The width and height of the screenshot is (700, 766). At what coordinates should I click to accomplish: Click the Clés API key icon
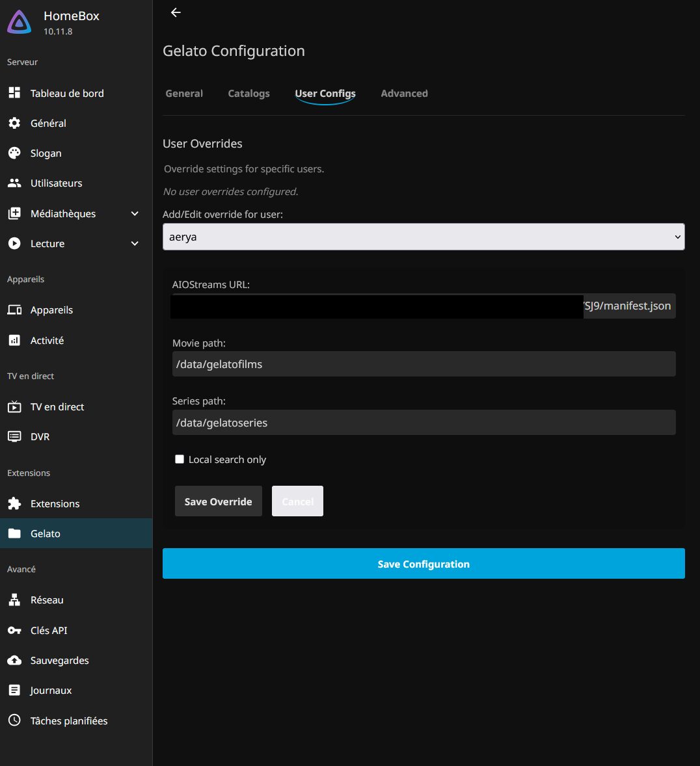[15, 630]
